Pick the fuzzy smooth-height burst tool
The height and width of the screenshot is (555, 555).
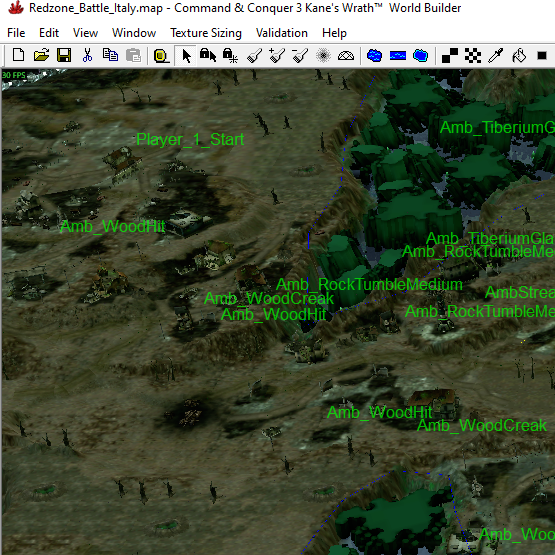point(323,56)
